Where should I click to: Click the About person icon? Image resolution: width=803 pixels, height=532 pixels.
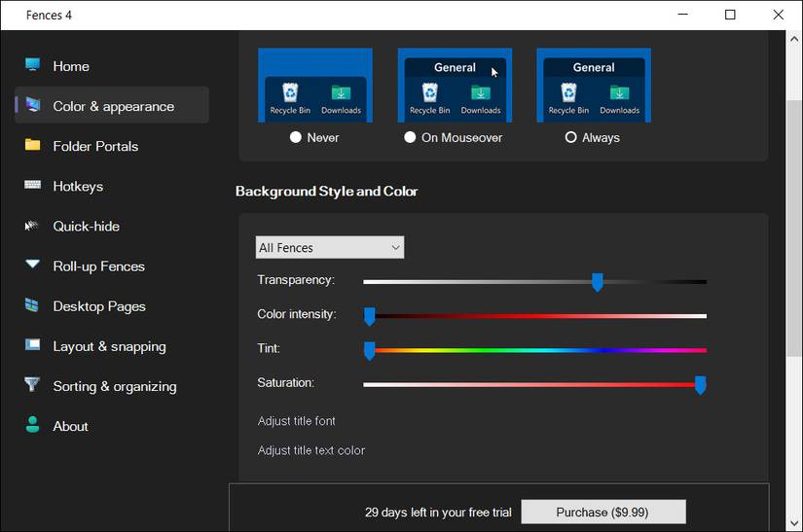(33, 425)
